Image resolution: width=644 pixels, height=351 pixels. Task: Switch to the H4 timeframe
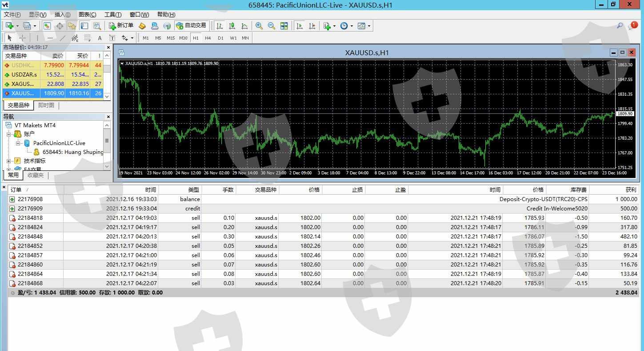(x=208, y=38)
